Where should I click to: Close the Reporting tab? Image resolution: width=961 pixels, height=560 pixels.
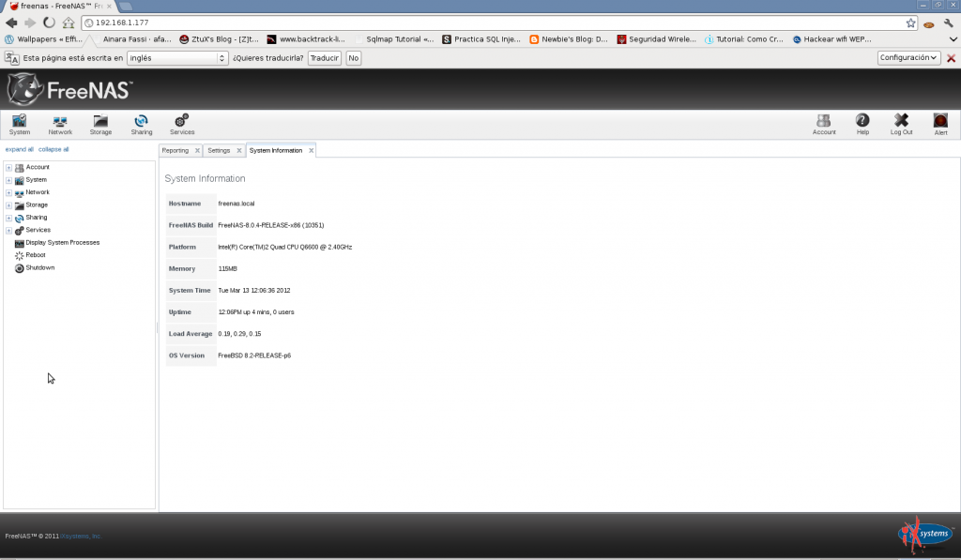coord(197,151)
